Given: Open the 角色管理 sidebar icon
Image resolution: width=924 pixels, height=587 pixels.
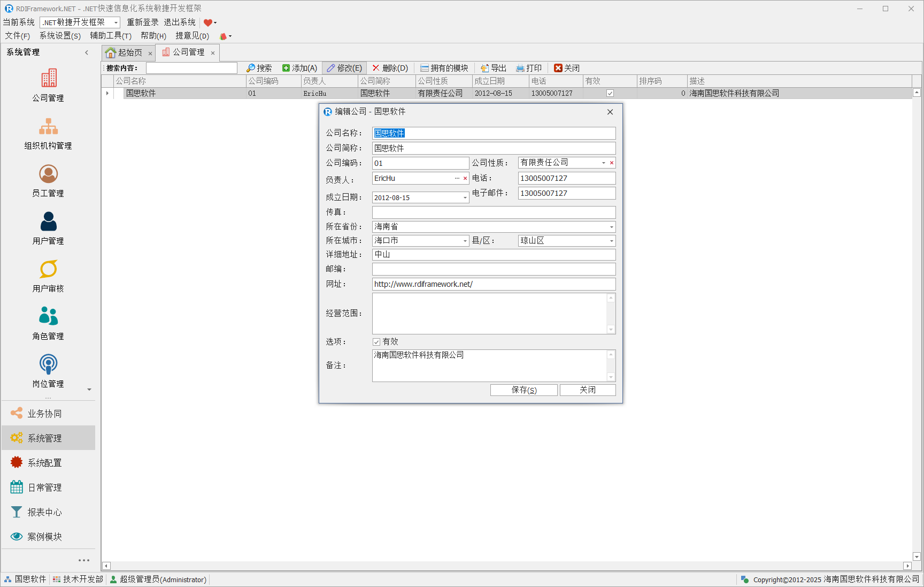Looking at the screenshot, I should pos(49,317).
